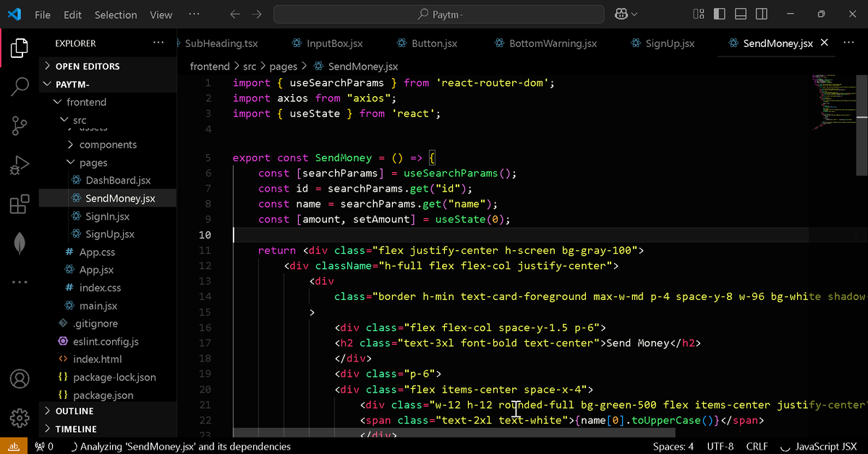This screenshot has width=868, height=454.
Task: Open the File menu
Action: [43, 14]
